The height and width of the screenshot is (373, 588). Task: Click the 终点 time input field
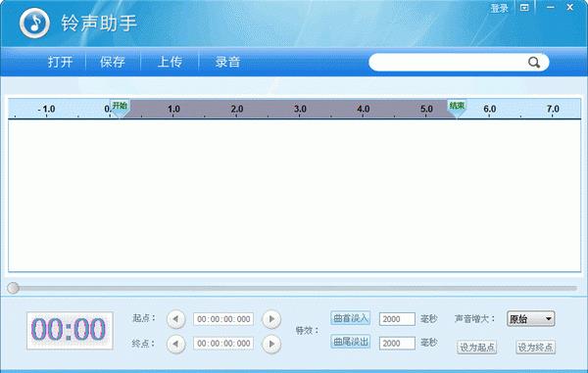tap(223, 344)
